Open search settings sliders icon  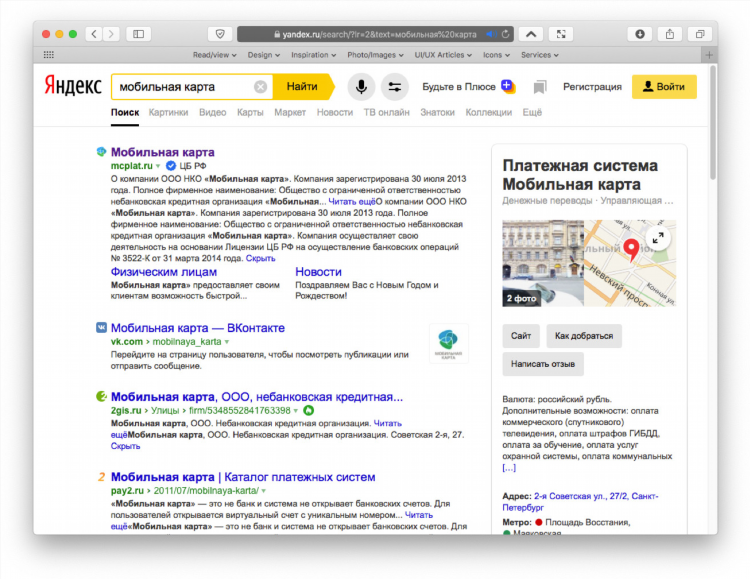point(395,87)
